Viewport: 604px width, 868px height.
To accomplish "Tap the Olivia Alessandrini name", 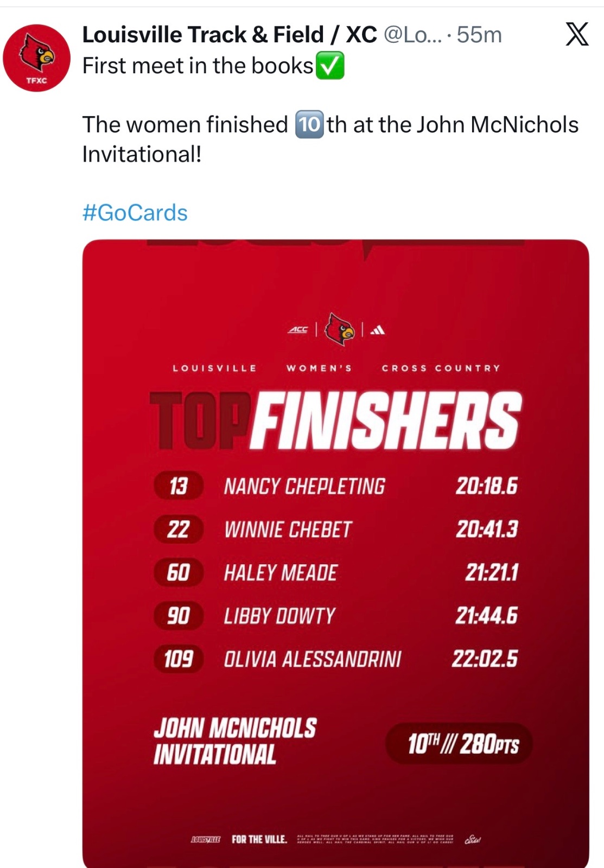I will [313, 659].
